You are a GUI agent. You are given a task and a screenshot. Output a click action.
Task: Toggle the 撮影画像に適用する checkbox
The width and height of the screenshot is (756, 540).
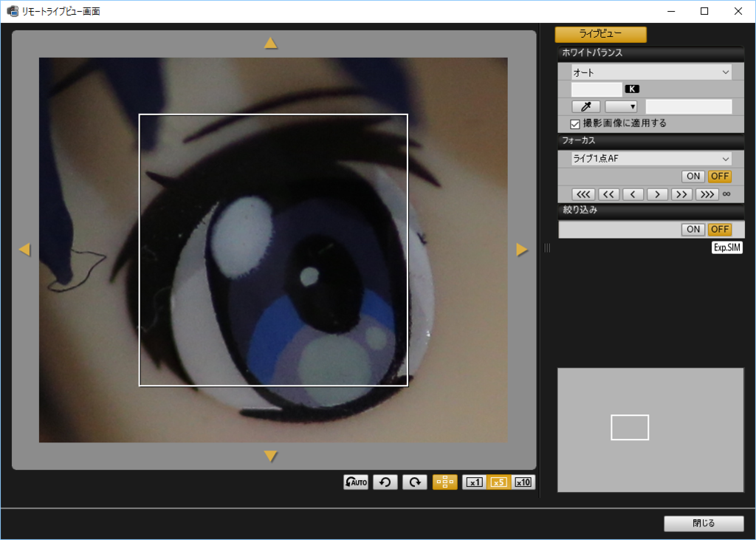pyautogui.click(x=574, y=124)
